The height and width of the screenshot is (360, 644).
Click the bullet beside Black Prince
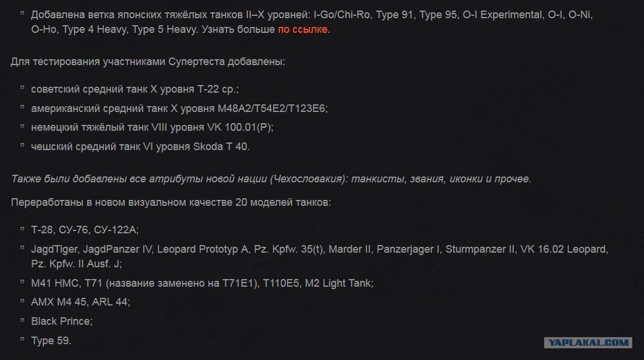pos(22,320)
